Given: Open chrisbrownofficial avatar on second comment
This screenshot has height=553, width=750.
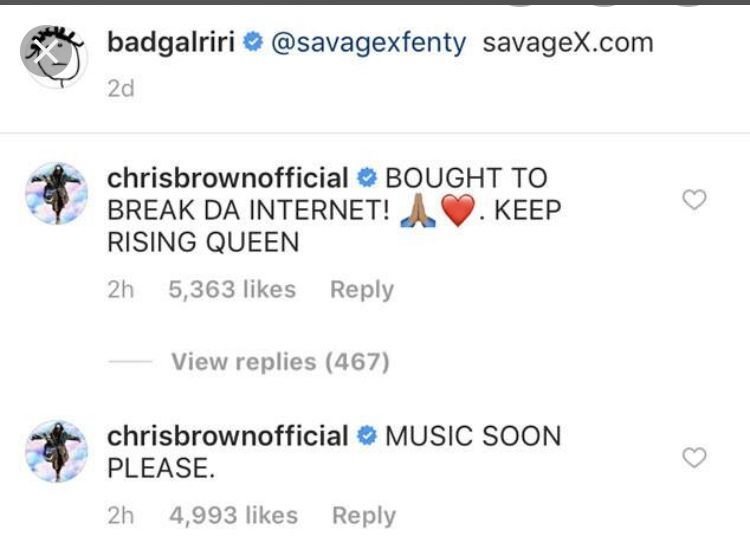Looking at the screenshot, I should [56, 452].
